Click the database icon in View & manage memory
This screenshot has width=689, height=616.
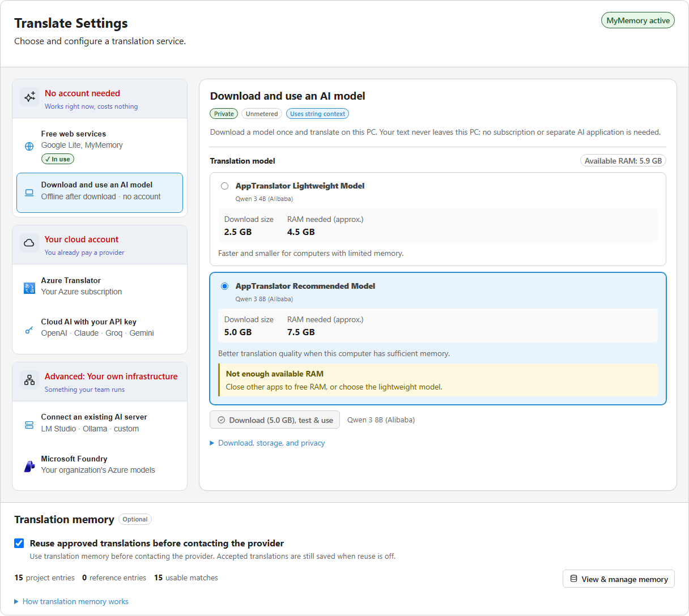coord(574,579)
